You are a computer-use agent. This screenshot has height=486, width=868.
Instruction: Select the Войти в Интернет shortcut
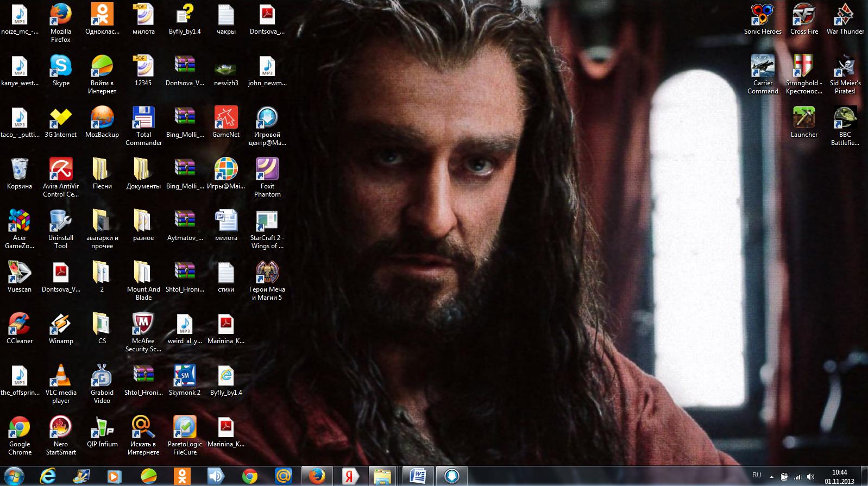click(102, 74)
